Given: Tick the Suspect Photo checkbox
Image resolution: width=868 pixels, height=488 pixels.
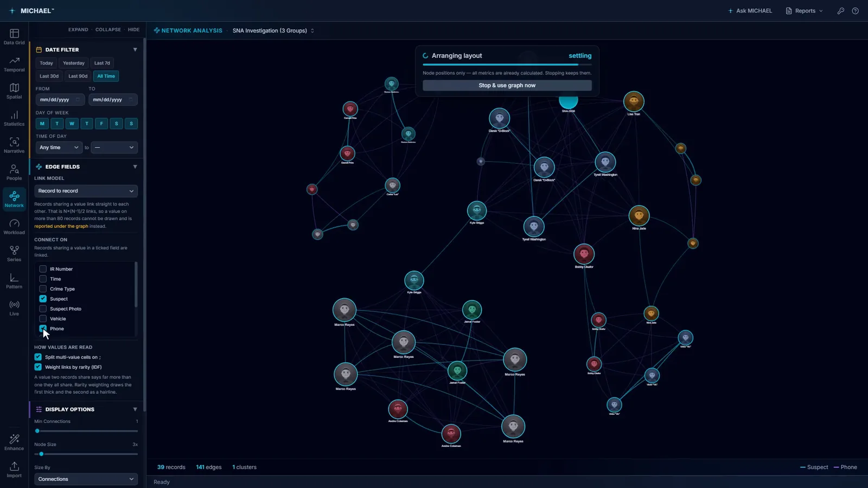Looking at the screenshot, I should tap(43, 309).
